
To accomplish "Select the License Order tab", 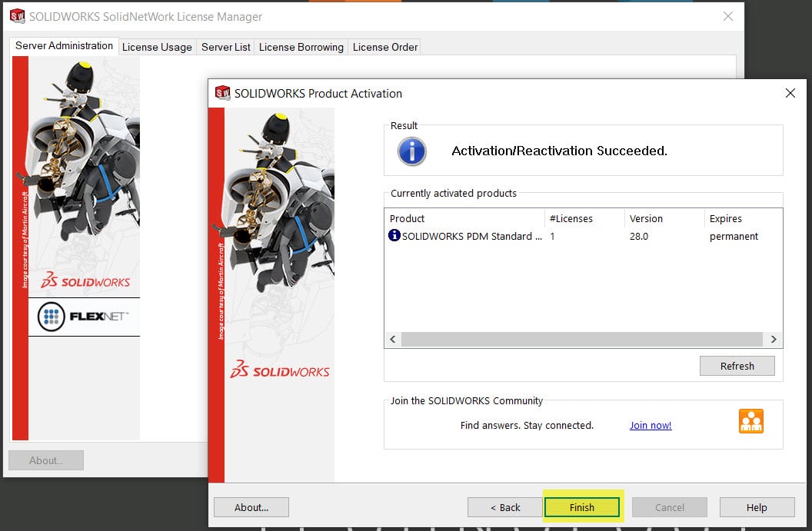I will [x=385, y=47].
